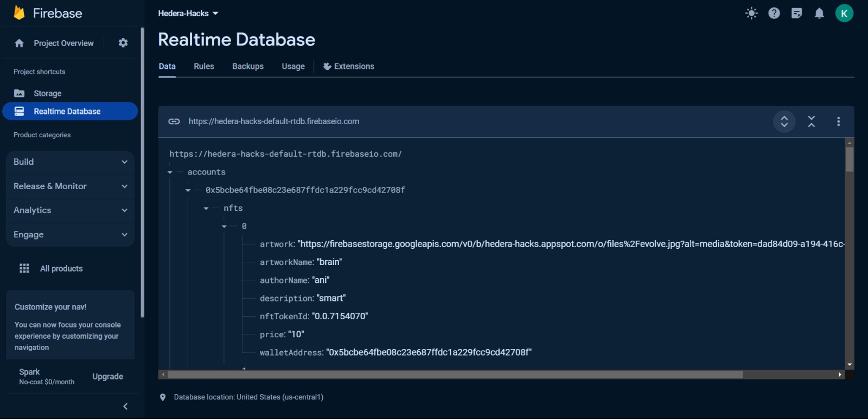
Task: Click vertical scrollbar down arrow
Action: click(850, 365)
